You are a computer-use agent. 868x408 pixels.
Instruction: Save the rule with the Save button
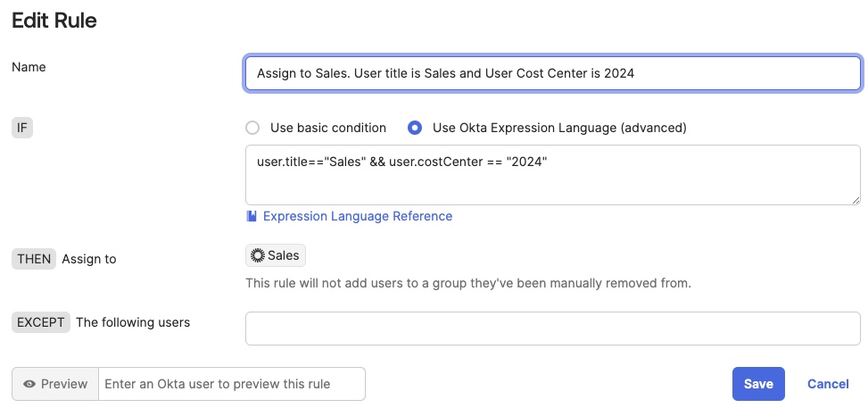(x=757, y=384)
